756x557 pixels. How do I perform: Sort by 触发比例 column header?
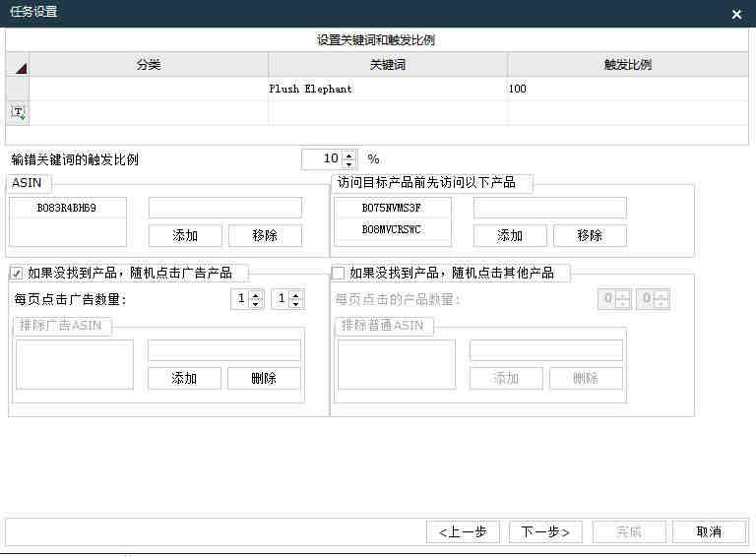[628, 65]
